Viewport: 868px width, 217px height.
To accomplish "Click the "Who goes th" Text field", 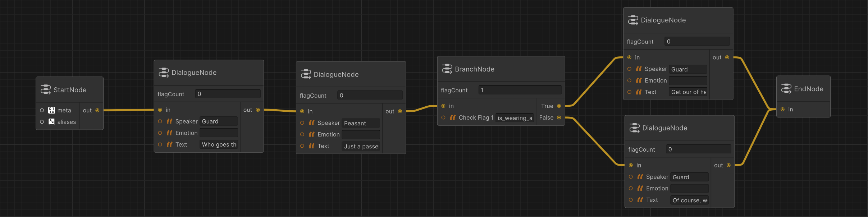I will click(x=219, y=144).
